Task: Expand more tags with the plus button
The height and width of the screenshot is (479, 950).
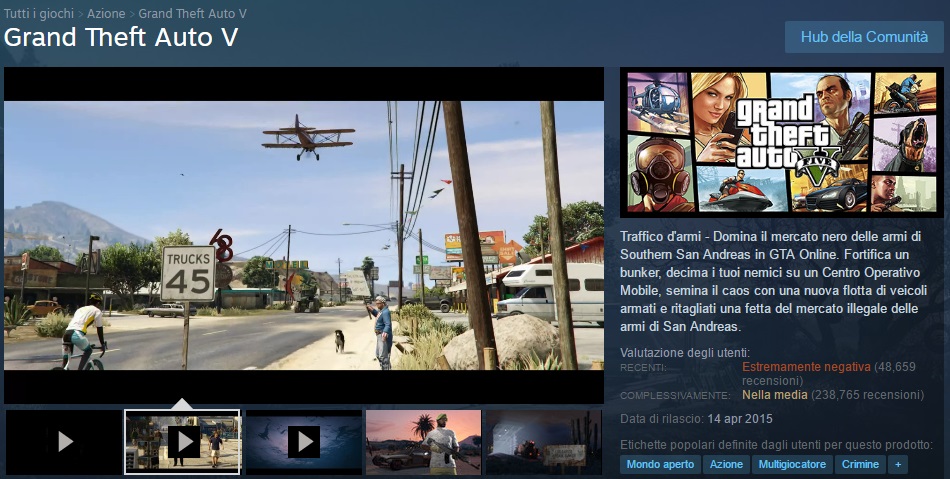Action: click(x=897, y=465)
